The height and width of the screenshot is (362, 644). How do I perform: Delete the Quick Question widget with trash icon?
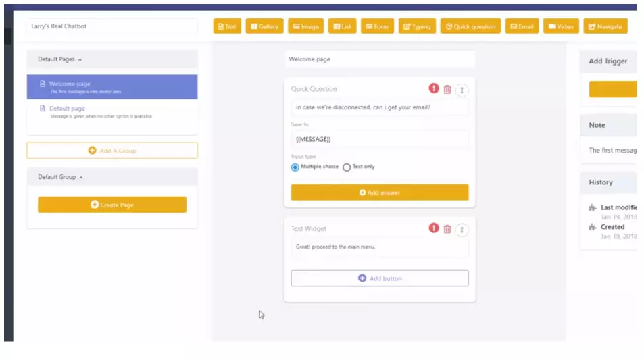coord(447,89)
